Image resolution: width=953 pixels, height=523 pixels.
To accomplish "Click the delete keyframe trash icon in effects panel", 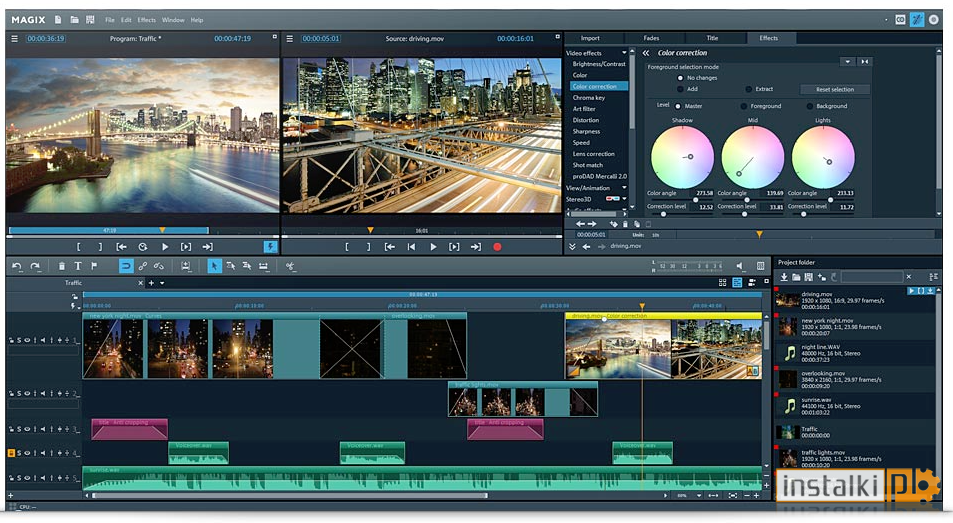I will [625, 224].
